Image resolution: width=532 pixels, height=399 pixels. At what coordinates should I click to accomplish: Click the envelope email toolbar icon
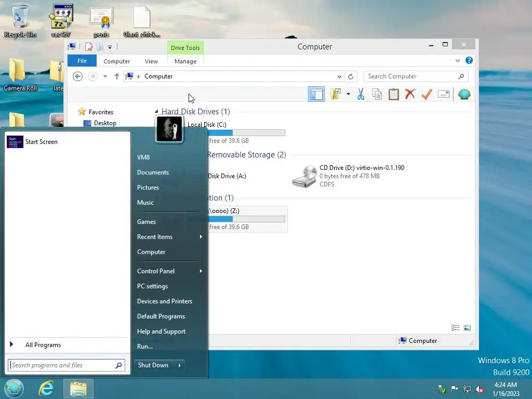[x=444, y=94]
